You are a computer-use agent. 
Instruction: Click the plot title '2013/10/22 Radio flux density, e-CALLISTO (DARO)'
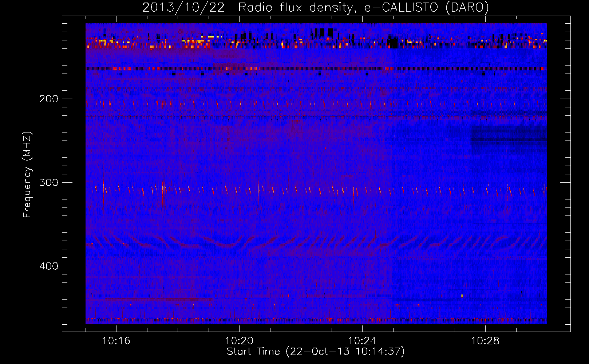pyautogui.click(x=316, y=7)
